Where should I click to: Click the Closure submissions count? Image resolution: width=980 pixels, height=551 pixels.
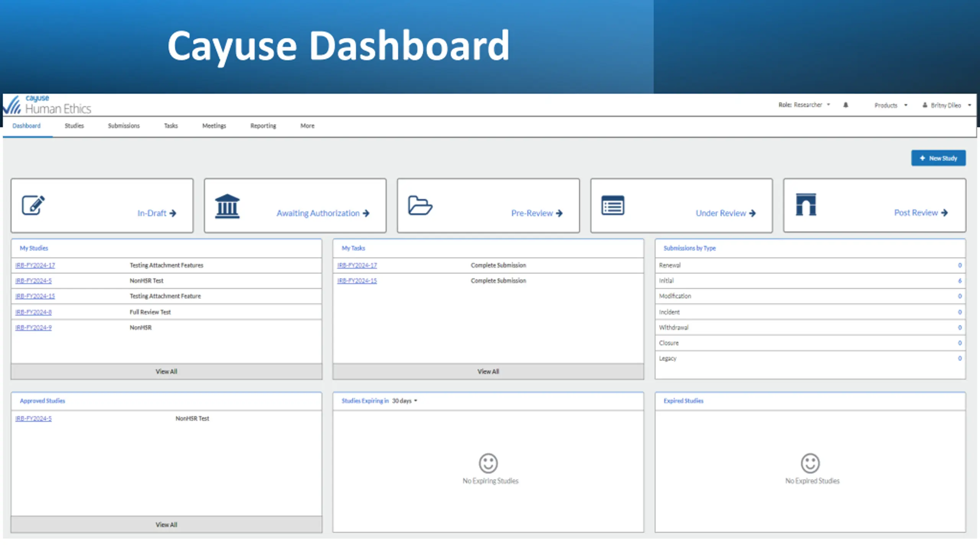pos(960,343)
